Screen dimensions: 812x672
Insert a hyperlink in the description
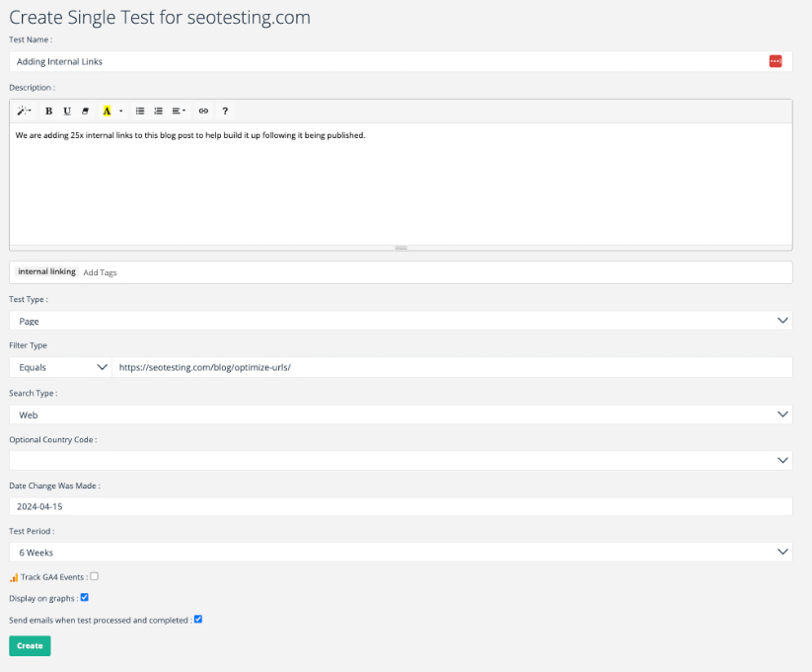pos(203,111)
